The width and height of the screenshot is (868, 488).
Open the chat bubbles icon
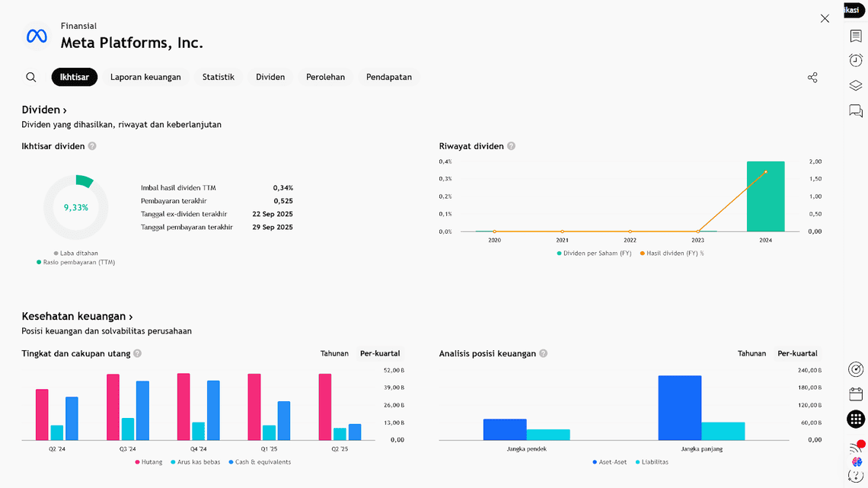click(x=856, y=111)
